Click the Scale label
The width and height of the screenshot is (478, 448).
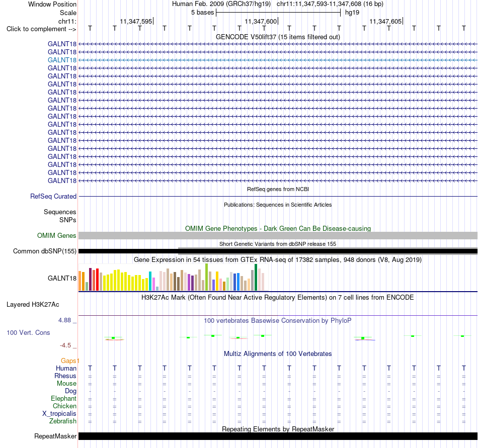tap(68, 13)
